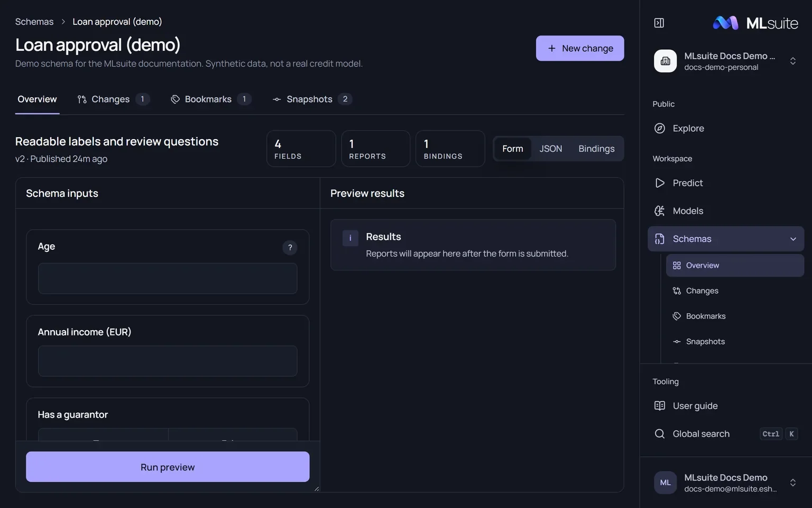Click the Run preview button

(168, 467)
